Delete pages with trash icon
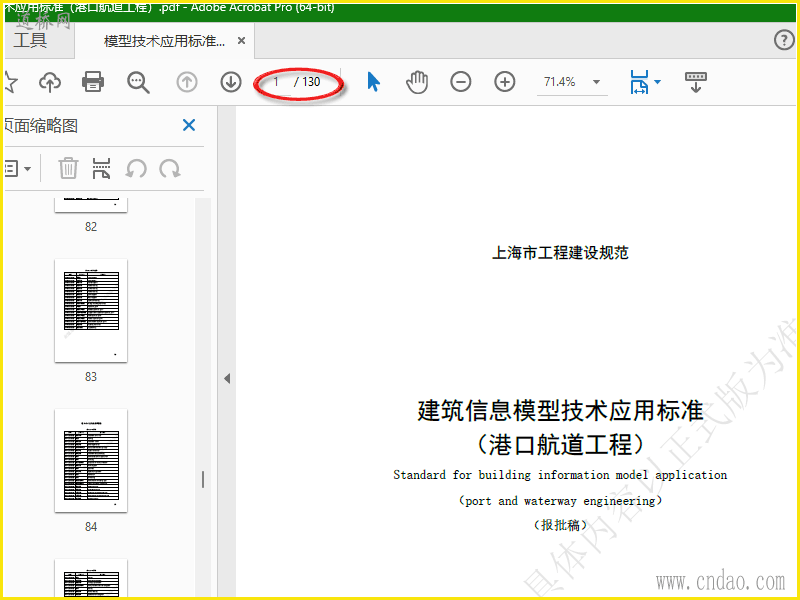Image resolution: width=800 pixels, height=600 pixels. pyautogui.click(x=68, y=168)
